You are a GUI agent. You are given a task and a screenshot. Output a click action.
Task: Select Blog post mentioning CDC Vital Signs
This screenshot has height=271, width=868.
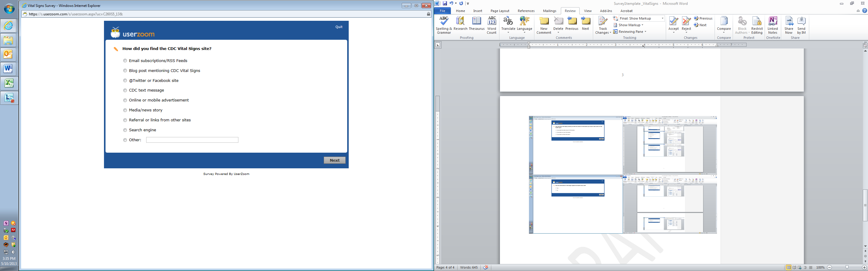(x=125, y=71)
